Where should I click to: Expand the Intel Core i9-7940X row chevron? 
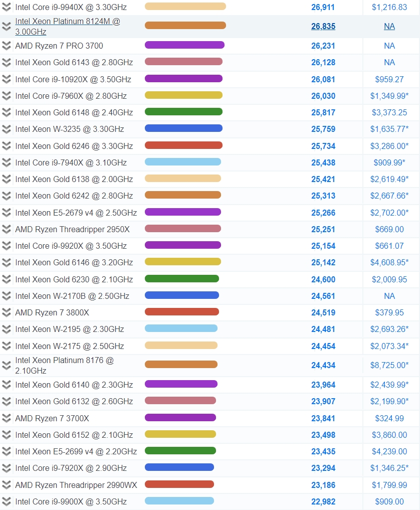[x=7, y=162]
